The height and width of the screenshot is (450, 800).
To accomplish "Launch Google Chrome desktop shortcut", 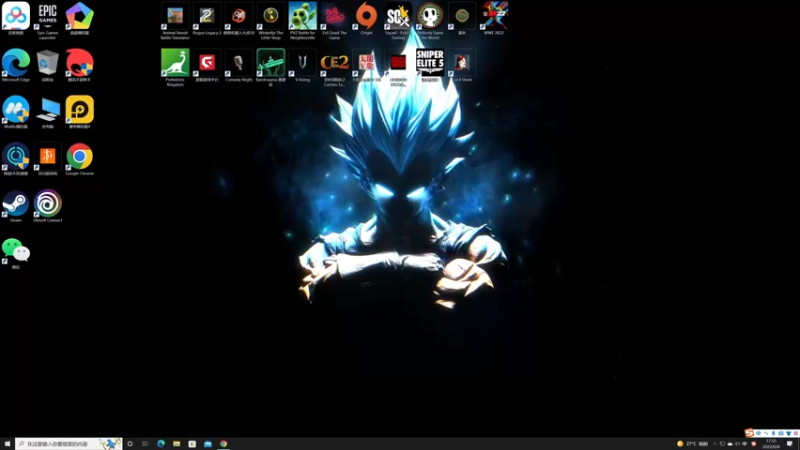I will (80, 159).
